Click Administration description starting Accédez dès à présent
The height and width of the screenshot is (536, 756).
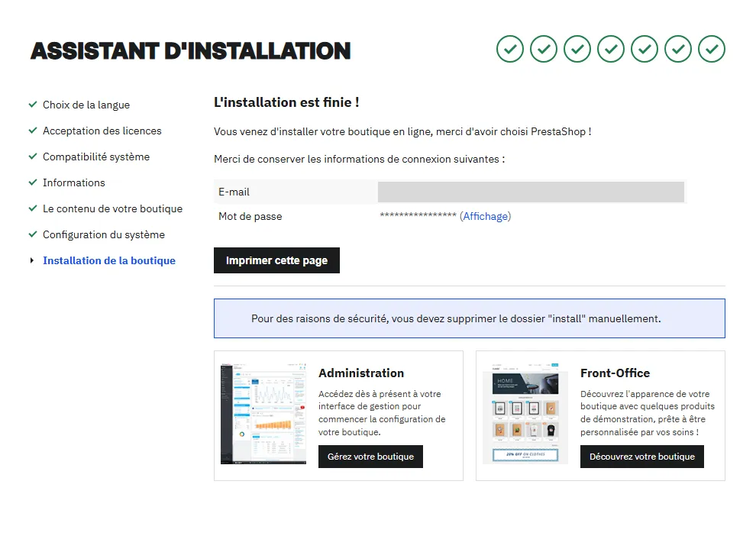(x=382, y=413)
